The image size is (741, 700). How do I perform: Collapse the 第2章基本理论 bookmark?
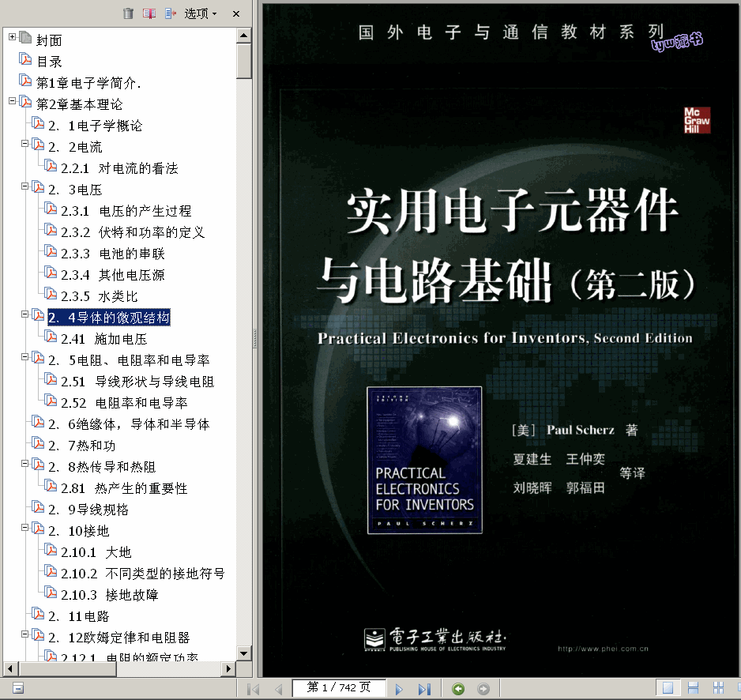coord(13,100)
